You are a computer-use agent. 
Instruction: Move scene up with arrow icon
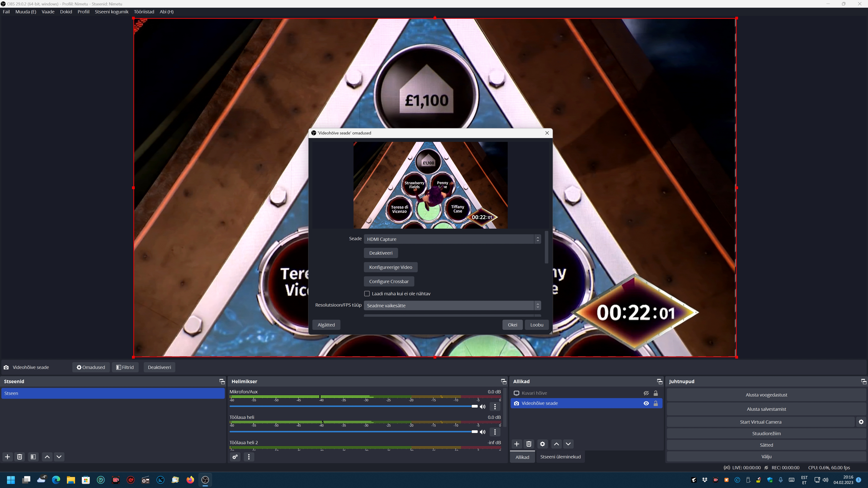tap(47, 457)
